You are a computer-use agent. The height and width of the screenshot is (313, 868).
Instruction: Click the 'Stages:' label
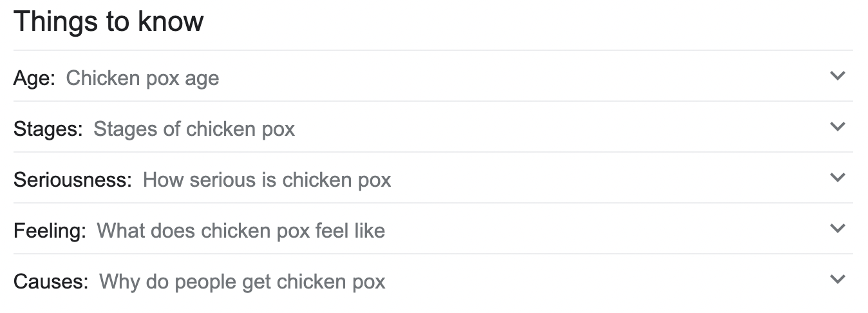point(48,129)
